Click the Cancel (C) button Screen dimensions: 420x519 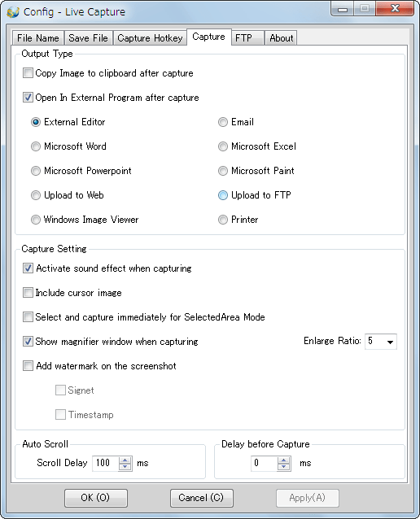point(201,498)
